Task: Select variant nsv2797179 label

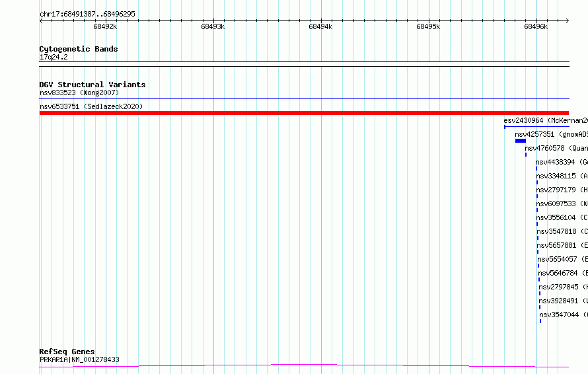Action: 562,190
